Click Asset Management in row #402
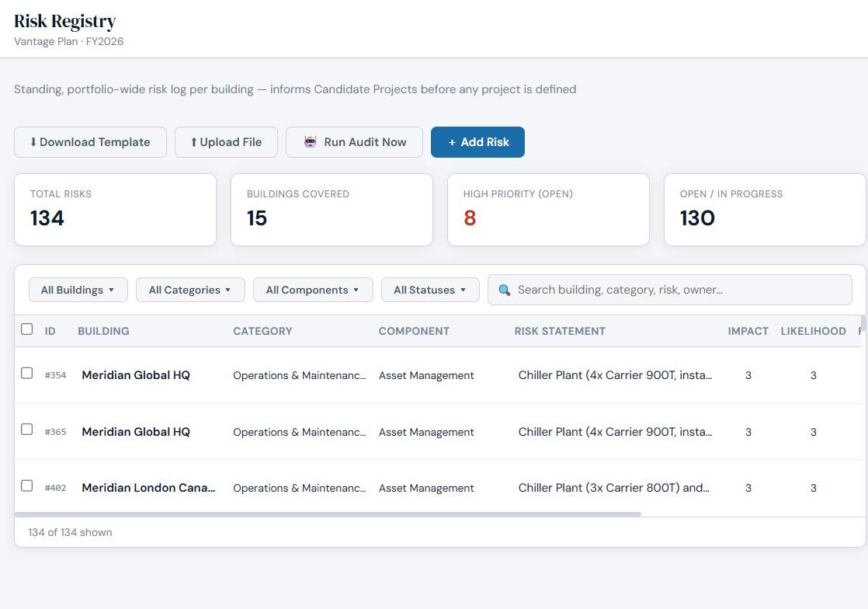 click(426, 488)
